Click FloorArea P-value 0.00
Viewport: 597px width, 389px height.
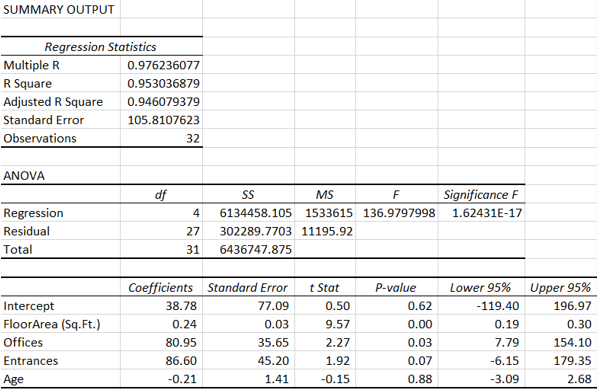click(420, 324)
